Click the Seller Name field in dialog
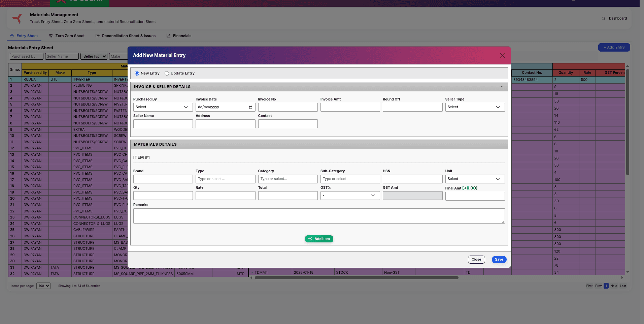 [163, 124]
